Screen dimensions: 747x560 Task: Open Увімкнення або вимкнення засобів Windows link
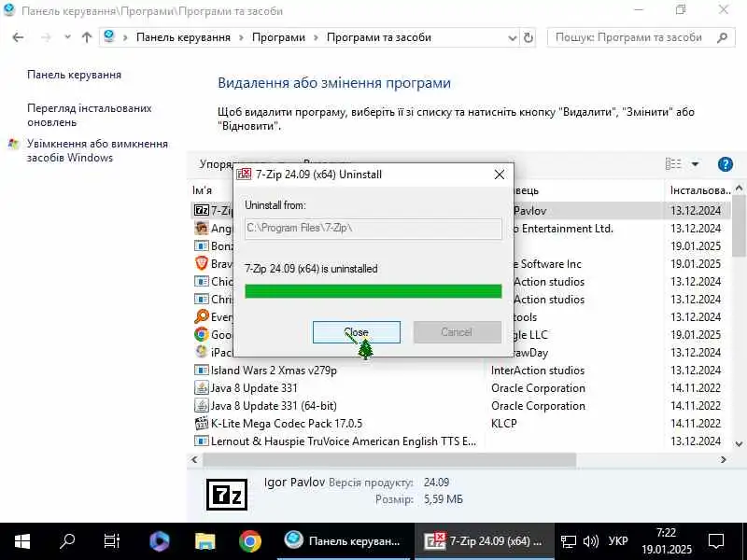[97, 150]
